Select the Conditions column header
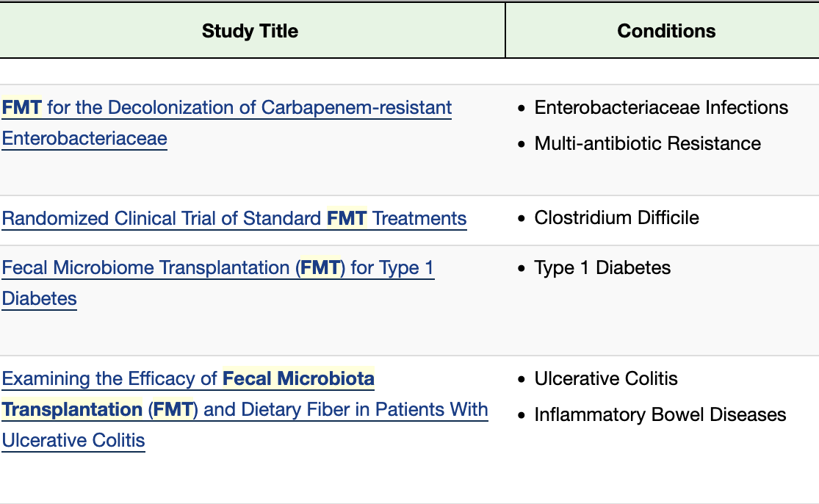This screenshot has width=819, height=504. pyautogui.click(x=665, y=31)
